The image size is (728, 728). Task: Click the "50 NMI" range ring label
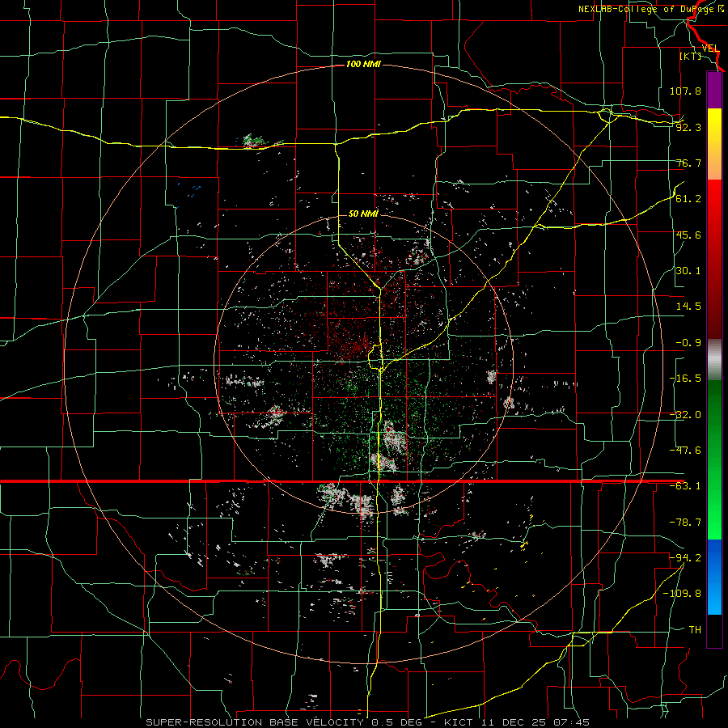(363, 214)
